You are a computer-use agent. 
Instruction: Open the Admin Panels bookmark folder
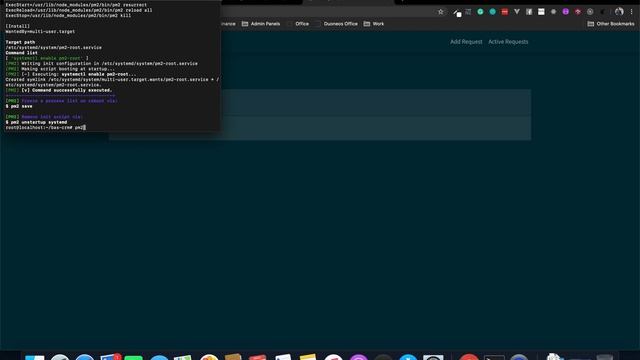point(261,24)
